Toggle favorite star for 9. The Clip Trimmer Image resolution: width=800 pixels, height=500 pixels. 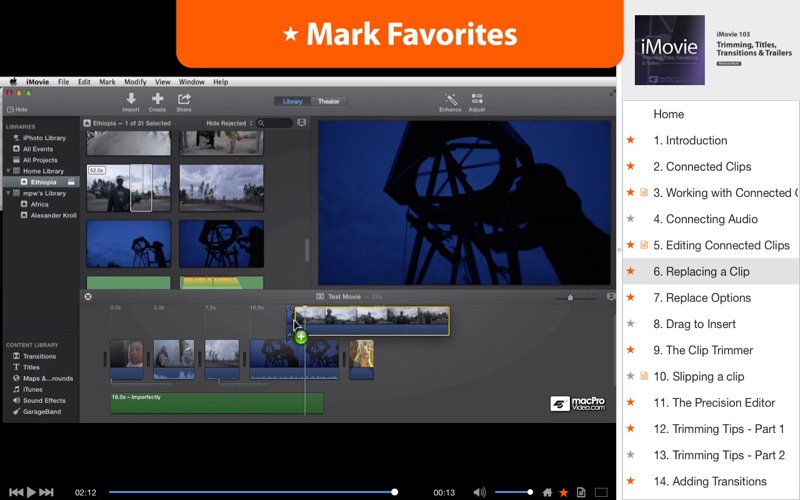pyautogui.click(x=631, y=349)
